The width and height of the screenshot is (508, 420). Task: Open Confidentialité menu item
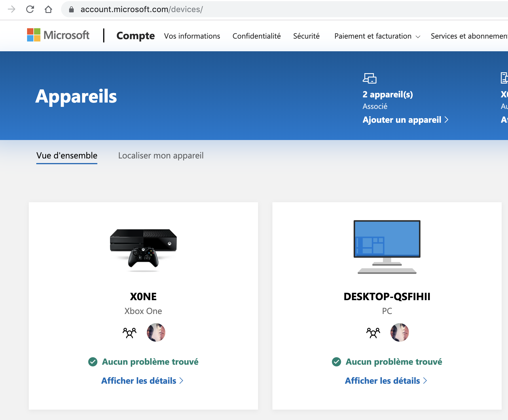(257, 36)
